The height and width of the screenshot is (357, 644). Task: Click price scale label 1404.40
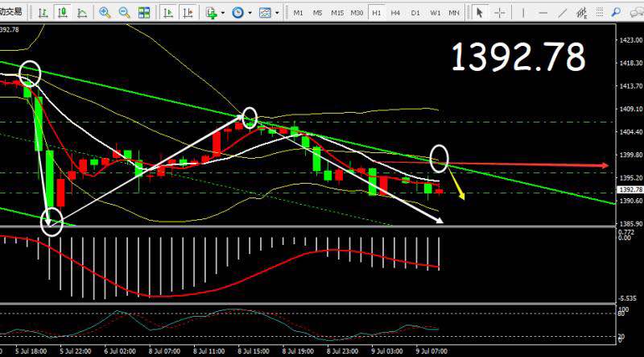632,132
